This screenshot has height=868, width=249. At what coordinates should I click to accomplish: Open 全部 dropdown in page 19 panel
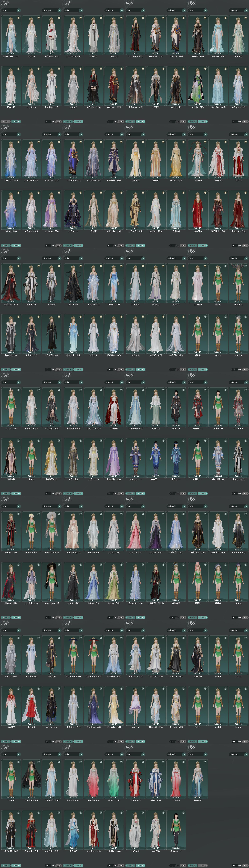136,506
